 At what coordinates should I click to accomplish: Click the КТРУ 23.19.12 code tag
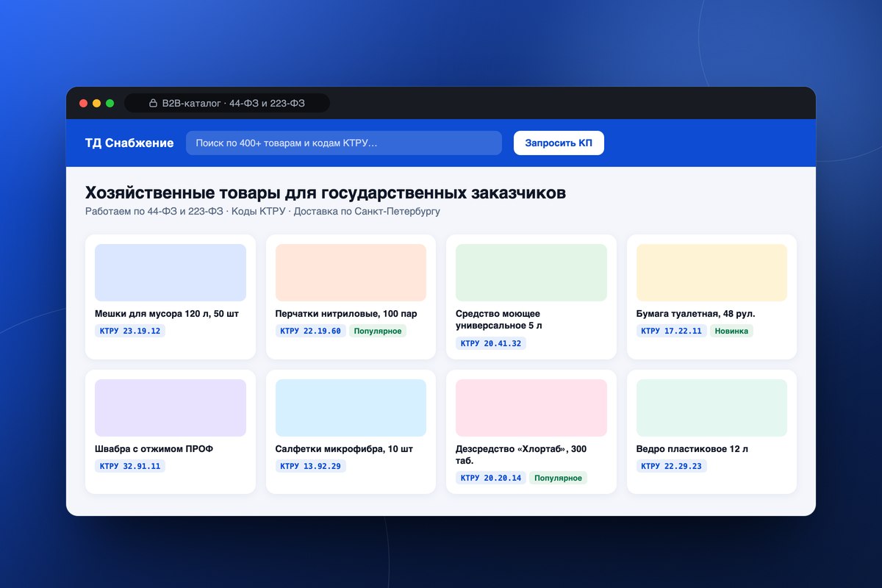coord(130,331)
